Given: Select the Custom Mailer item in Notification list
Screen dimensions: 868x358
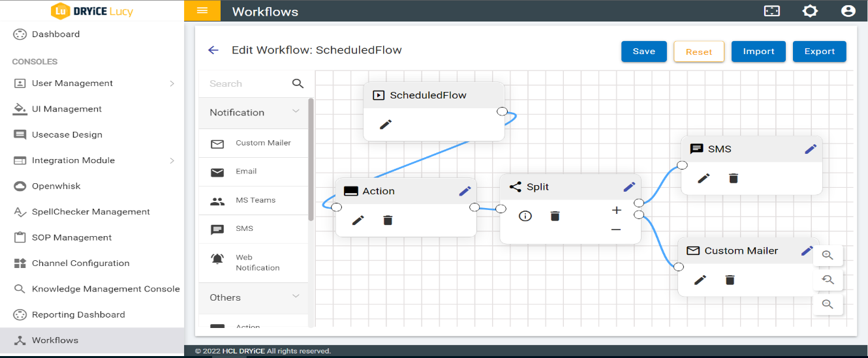Looking at the screenshot, I should (x=253, y=143).
